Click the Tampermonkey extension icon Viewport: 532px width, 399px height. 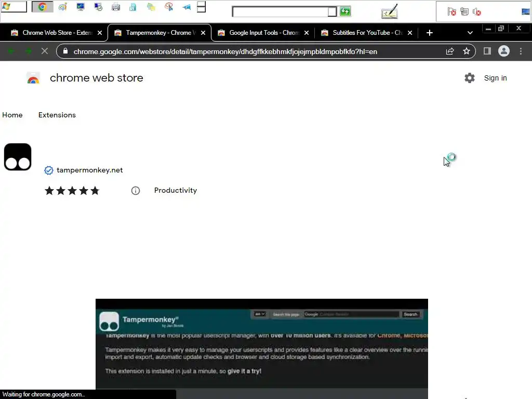(x=18, y=157)
